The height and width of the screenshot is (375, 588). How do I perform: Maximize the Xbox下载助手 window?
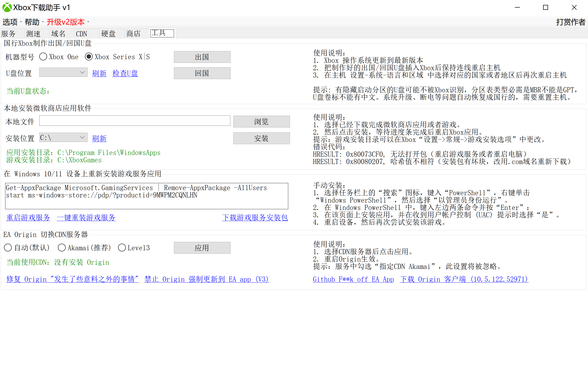coord(546,7)
